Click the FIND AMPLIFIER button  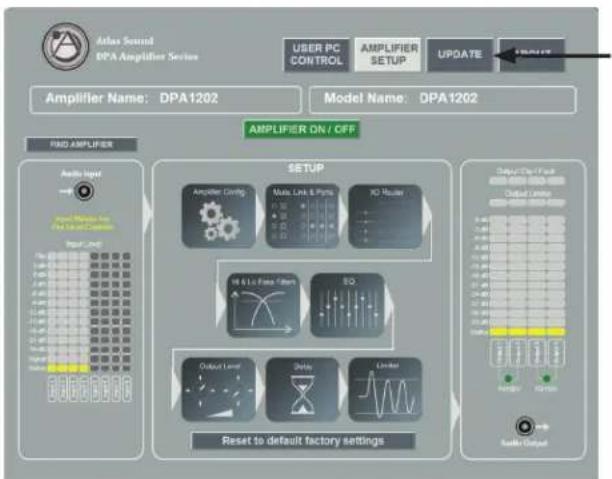(82, 145)
